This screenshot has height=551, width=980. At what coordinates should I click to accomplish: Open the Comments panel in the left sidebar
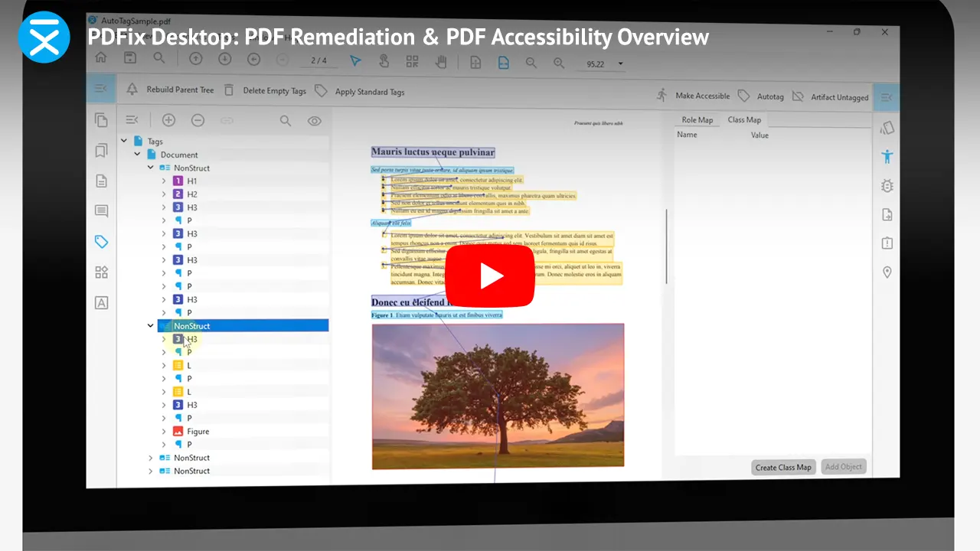tap(101, 211)
